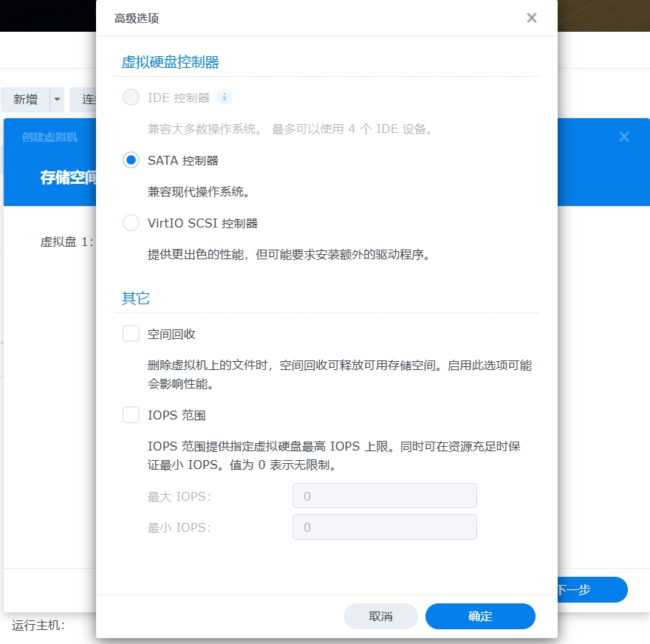Click the 高级选项 dialog title
This screenshot has height=644, width=650.
(137, 18)
